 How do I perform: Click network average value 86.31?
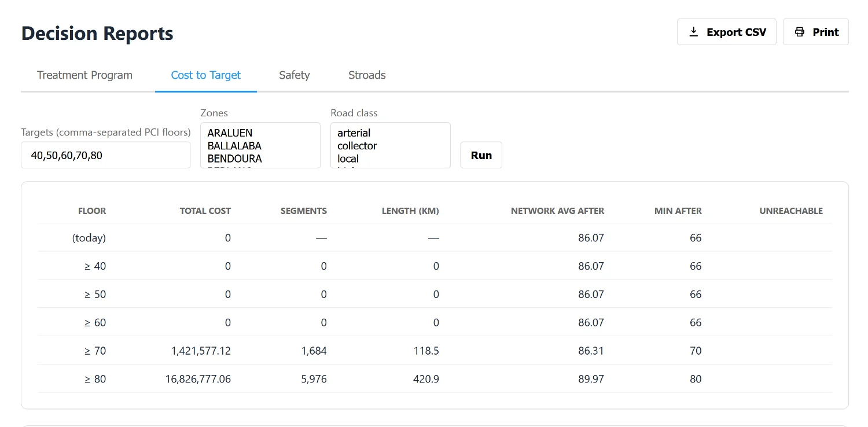[591, 351]
